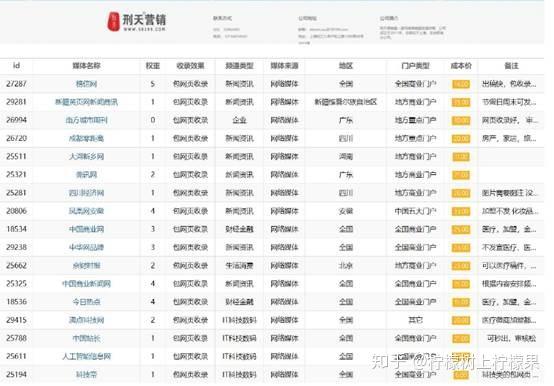Click the orange price badge in row 29281
The image size is (554, 386).
[461, 102]
